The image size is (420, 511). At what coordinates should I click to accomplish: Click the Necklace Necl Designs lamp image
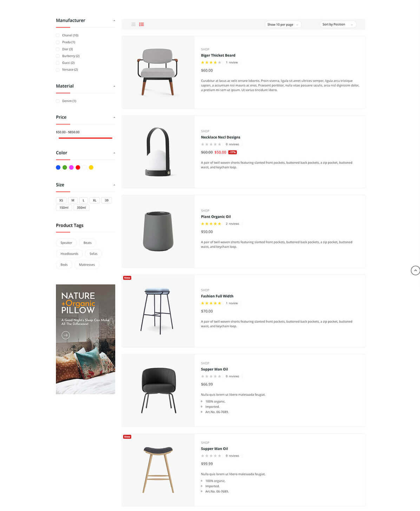(158, 152)
